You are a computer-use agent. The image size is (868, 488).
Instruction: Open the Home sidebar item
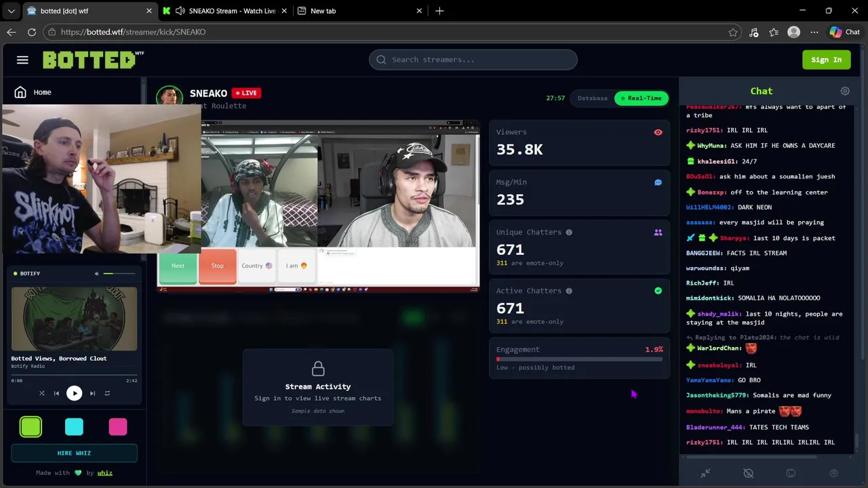point(73,92)
